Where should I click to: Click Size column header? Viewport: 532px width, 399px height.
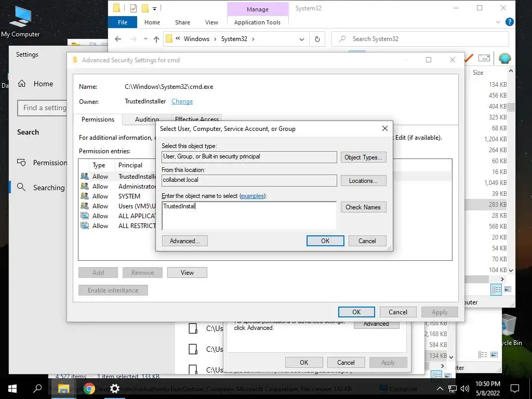[478, 73]
